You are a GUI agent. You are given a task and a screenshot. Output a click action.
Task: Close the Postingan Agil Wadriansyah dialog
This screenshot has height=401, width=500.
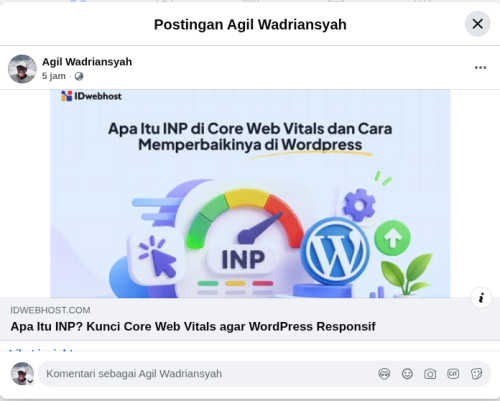pyautogui.click(x=477, y=24)
